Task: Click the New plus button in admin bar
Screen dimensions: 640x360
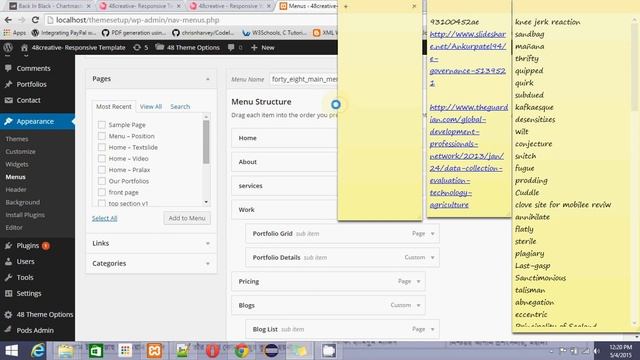Action: click(x=262, y=47)
